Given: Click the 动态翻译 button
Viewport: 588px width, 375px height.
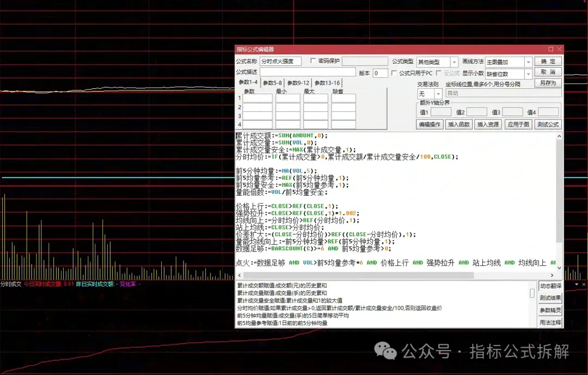Looking at the screenshot, I should click(x=550, y=286).
